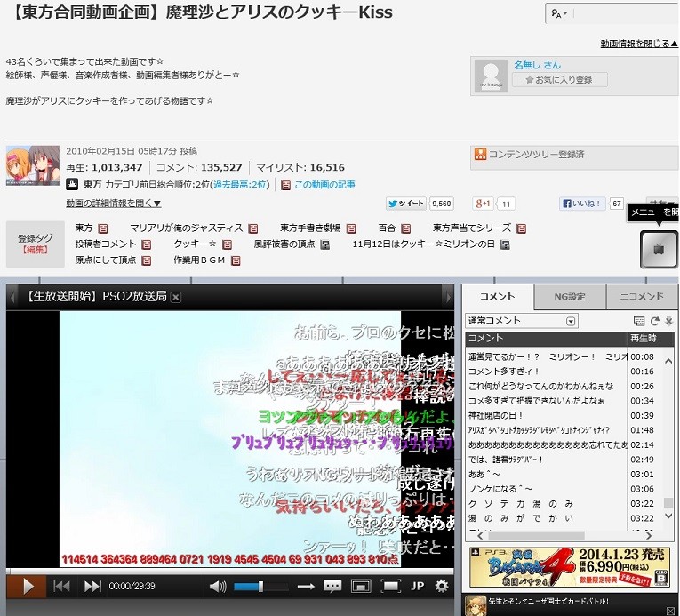Skip to previous video button
The image size is (680, 616).
[x=61, y=587]
